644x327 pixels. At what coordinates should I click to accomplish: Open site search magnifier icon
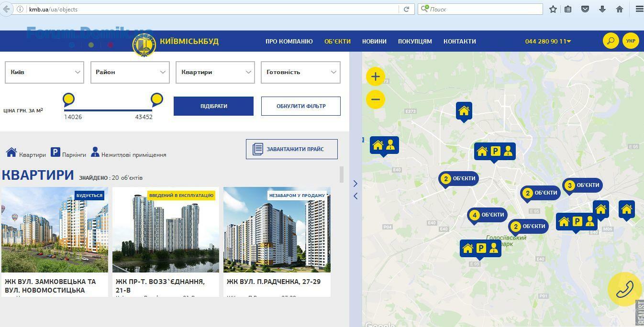611,41
